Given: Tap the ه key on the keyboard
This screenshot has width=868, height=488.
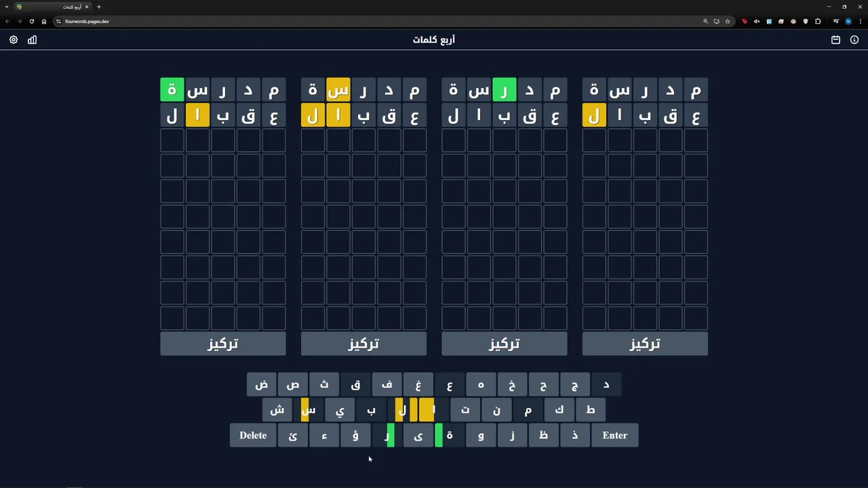Looking at the screenshot, I should click(481, 384).
